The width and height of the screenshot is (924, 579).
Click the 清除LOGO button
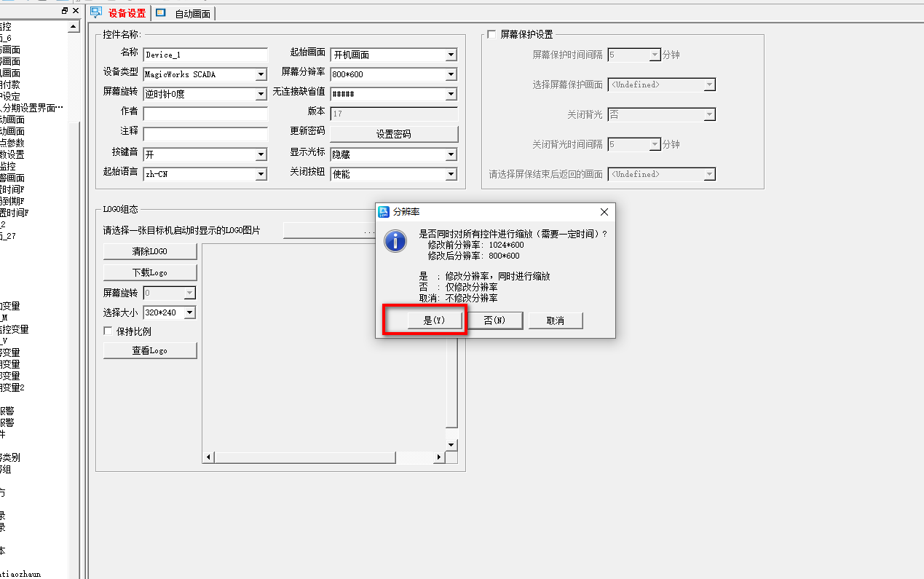click(x=150, y=251)
